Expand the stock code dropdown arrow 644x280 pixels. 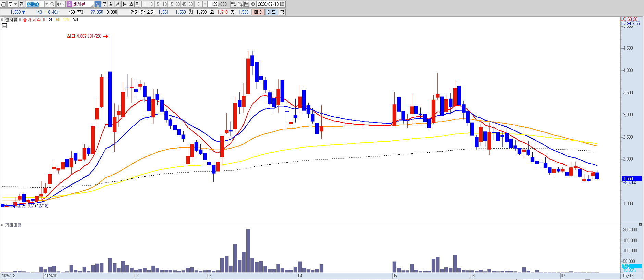47,4
